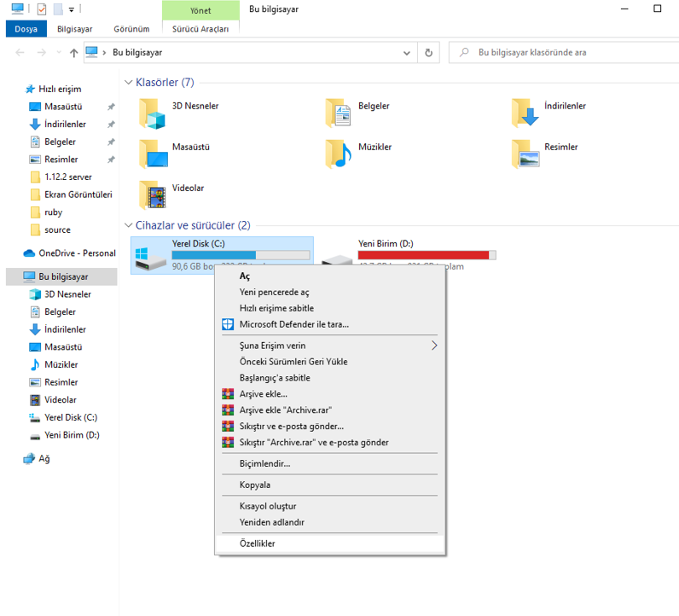Click the Hızlı erişim star icon

coord(30,89)
